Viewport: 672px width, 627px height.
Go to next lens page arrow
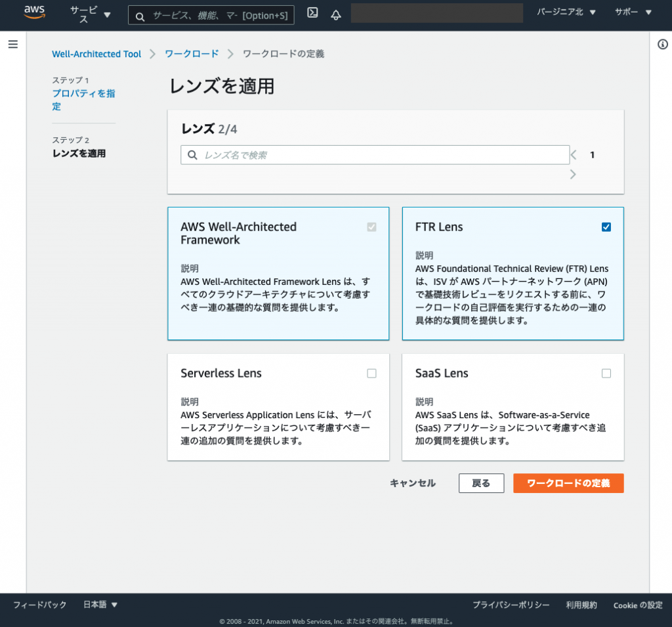click(573, 174)
